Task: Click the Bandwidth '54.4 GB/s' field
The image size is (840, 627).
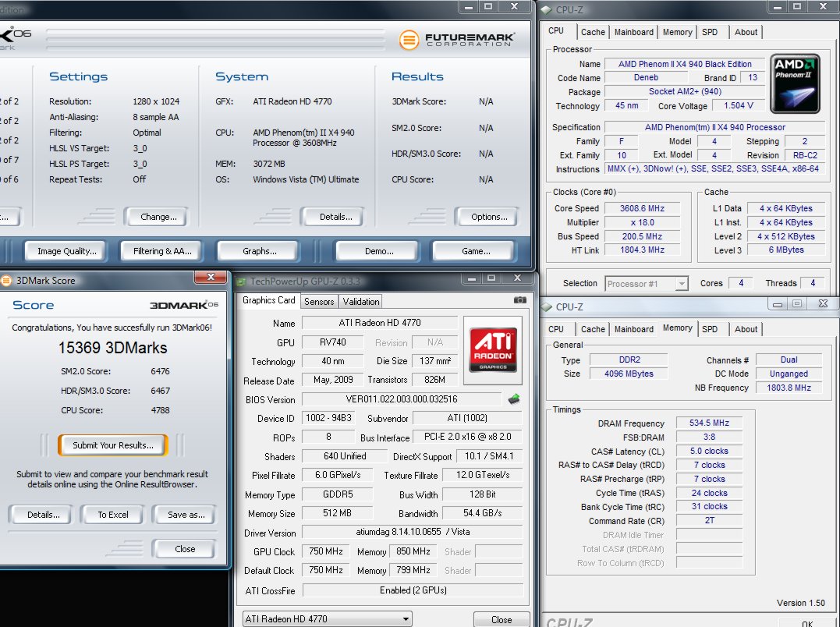Action: [482, 513]
